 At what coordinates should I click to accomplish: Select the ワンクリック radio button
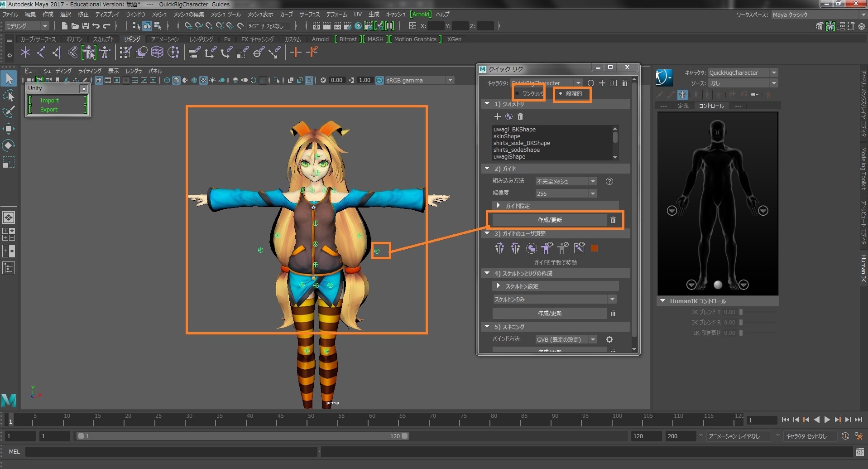coord(518,94)
